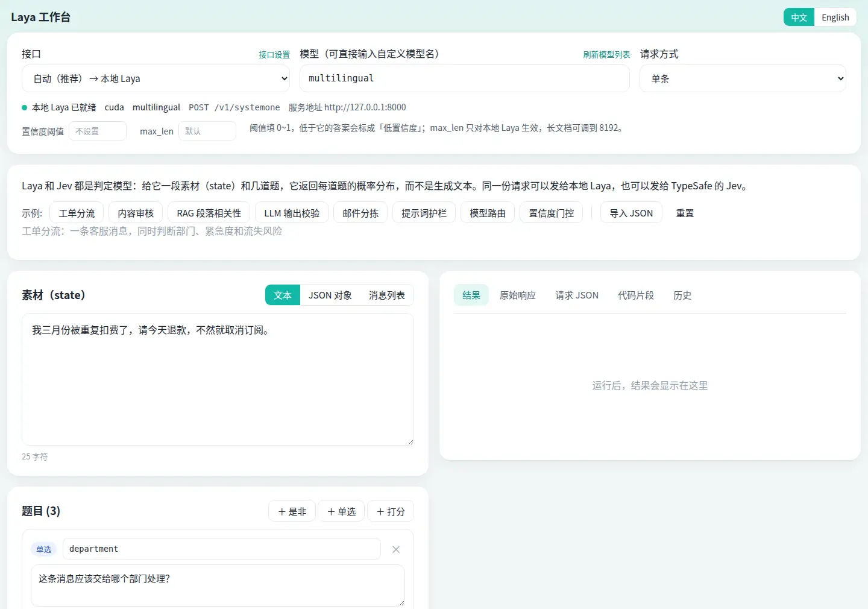Click the 导入 JSON button
The width and height of the screenshot is (868, 609).
point(631,213)
